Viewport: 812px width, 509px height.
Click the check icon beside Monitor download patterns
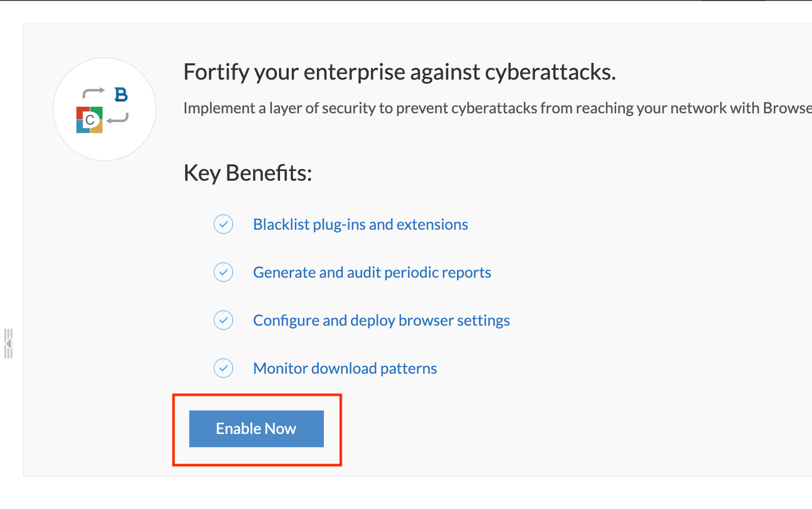pos(223,368)
